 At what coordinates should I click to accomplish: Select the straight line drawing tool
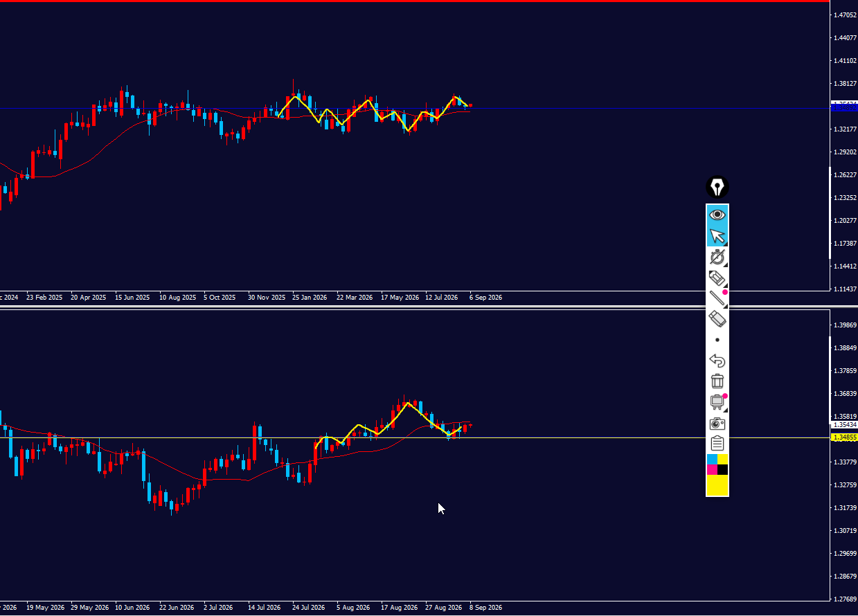717,298
